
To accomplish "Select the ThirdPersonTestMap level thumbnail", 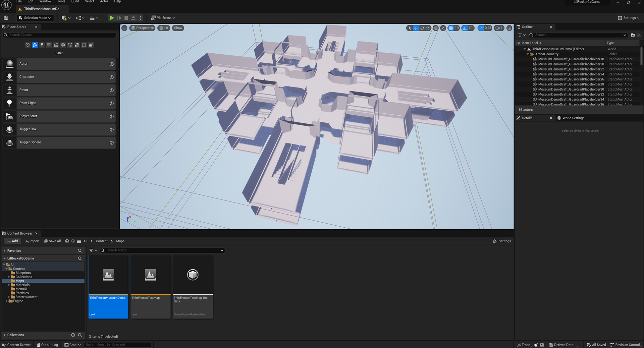I will [151, 287].
